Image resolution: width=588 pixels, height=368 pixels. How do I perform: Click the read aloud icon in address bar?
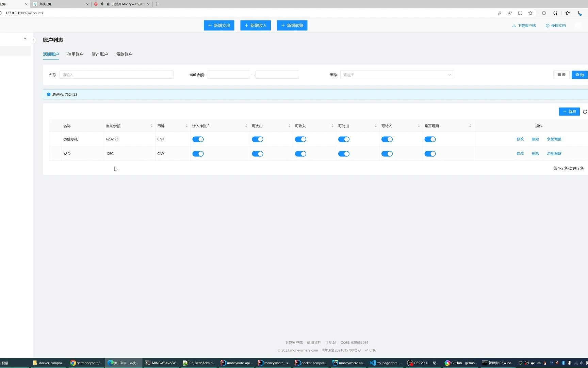(x=510, y=13)
